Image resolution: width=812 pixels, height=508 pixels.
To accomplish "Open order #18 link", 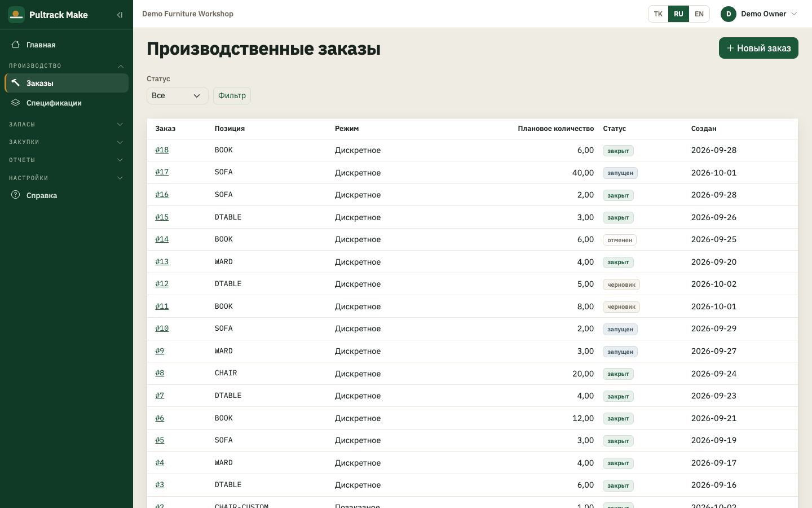I will (162, 150).
